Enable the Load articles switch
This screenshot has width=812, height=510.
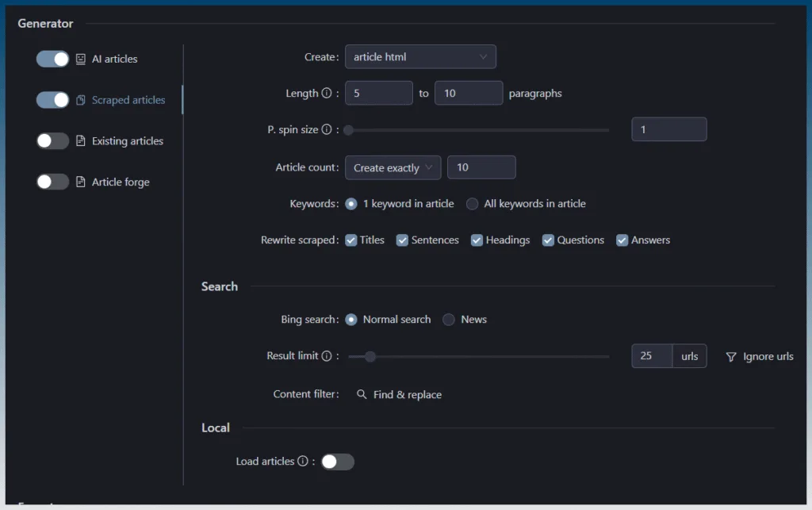(x=338, y=462)
